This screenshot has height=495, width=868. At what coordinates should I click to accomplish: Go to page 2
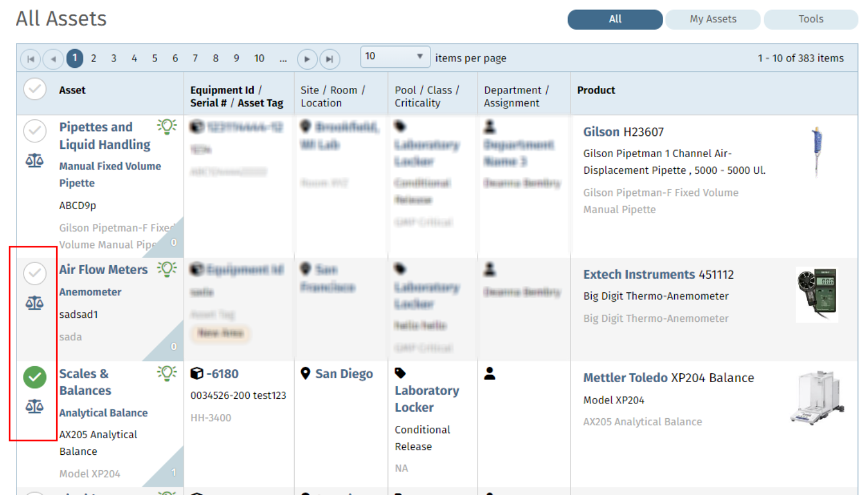pos(93,58)
